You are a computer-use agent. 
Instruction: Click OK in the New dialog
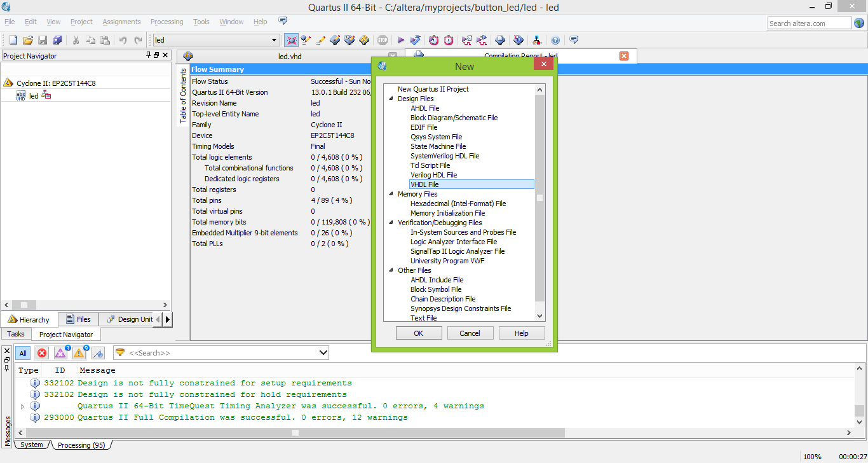click(x=418, y=333)
